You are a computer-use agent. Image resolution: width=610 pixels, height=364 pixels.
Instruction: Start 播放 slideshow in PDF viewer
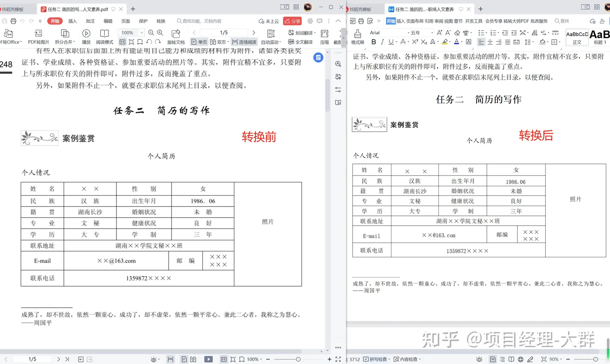click(x=86, y=37)
